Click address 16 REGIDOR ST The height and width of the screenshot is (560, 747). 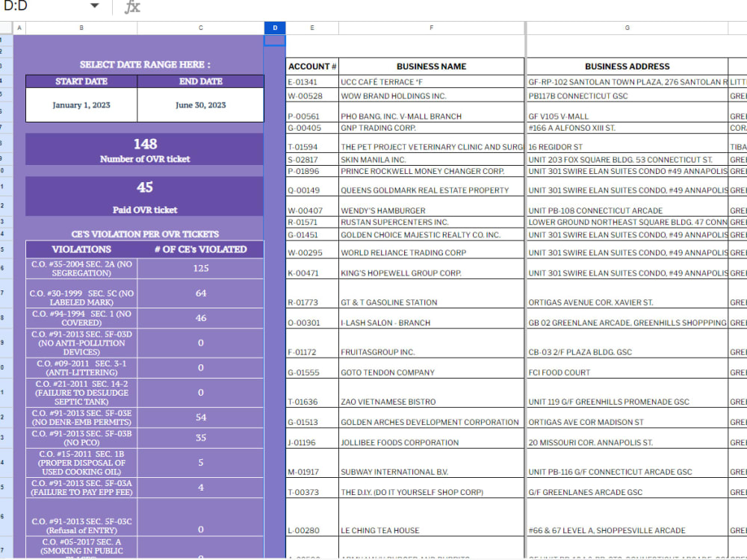tap(627, 143)
